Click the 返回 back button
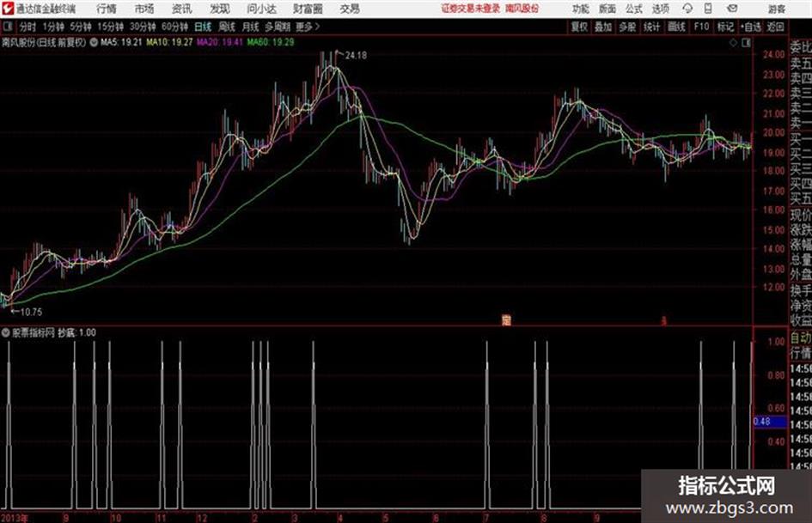The width and height of the screenshot is (812, 523). [x=776, y=27]
